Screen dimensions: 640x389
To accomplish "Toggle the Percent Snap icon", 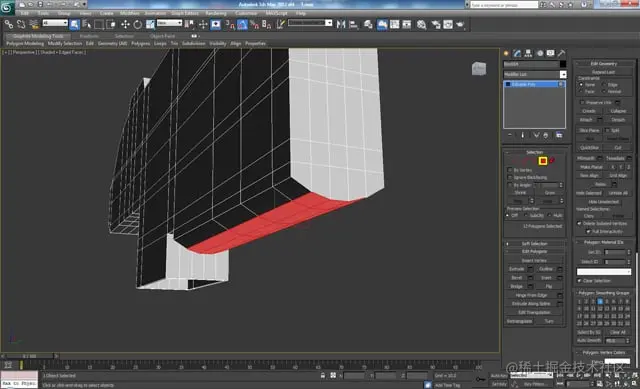I will click(x=255, y=24).
